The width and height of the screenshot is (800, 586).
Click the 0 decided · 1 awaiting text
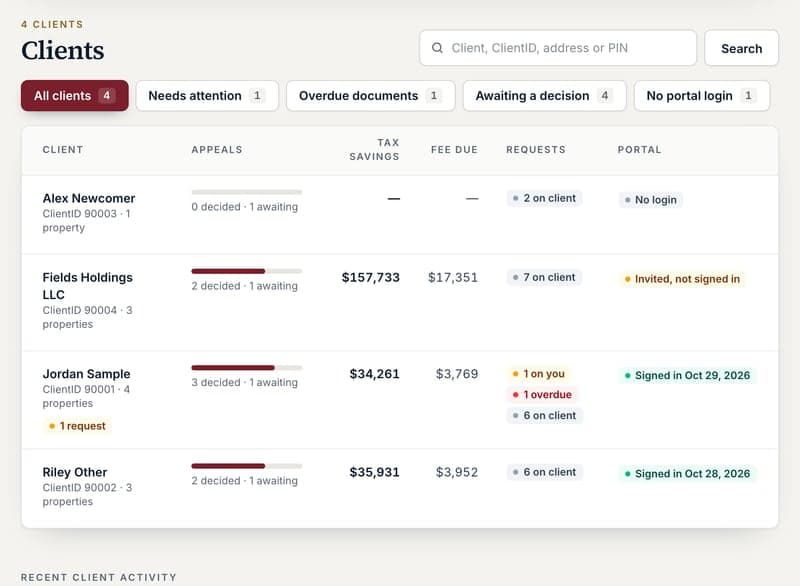[244, 207]
